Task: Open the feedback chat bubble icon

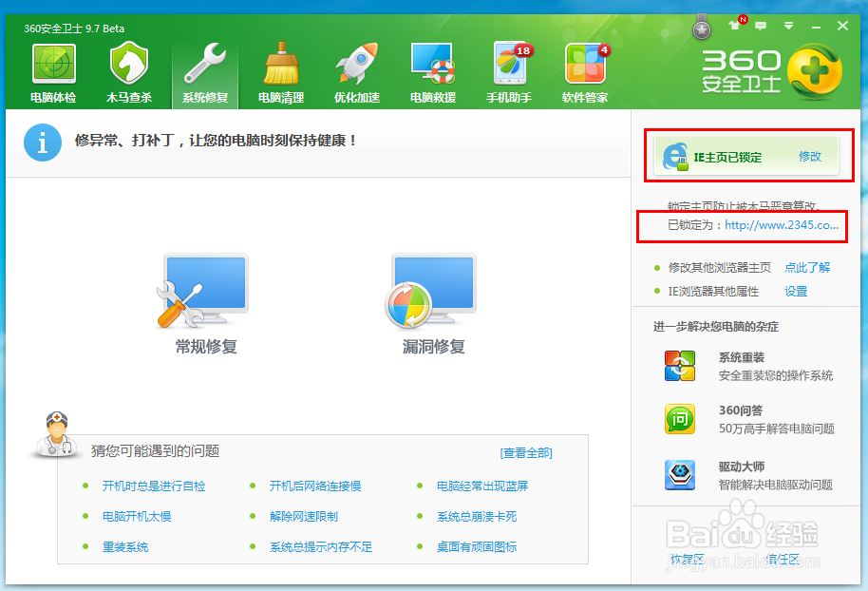Action: point(761,26)
